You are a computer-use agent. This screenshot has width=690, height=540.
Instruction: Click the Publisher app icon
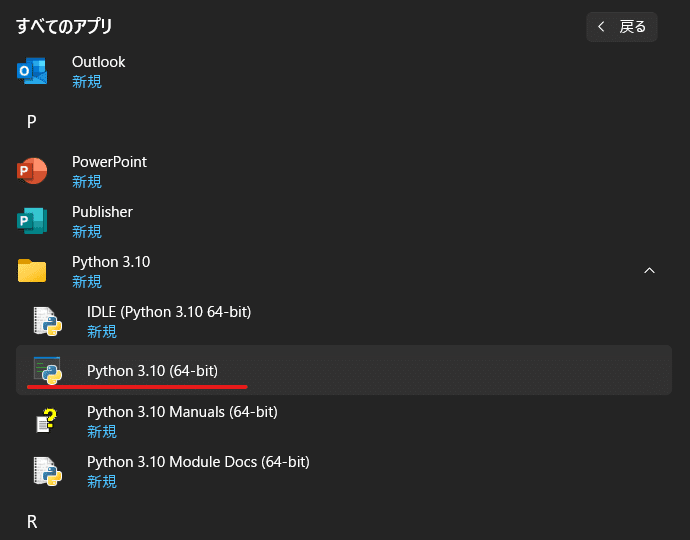[32, 220]
